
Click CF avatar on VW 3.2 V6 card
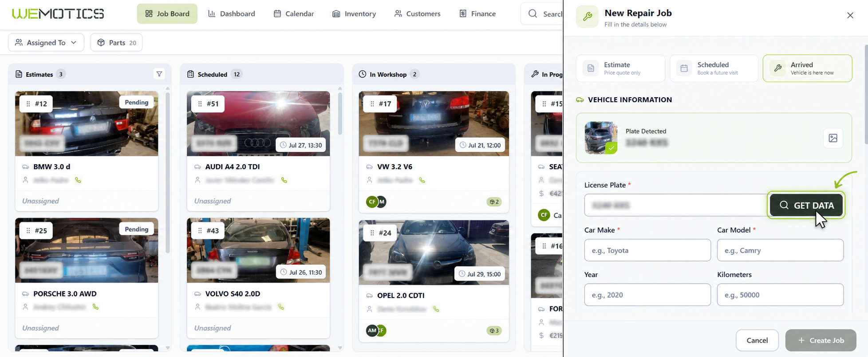[x=372, y=202]
